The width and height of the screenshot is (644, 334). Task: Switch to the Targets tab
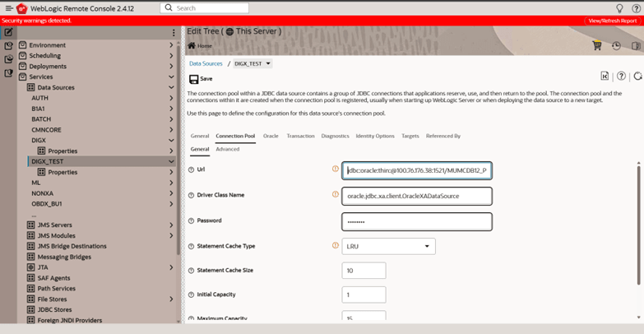tap(410, 136)
